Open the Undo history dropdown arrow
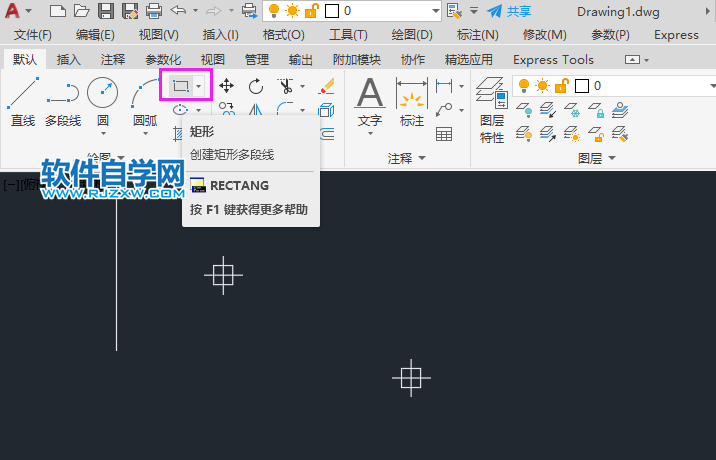The width and height of the screenshot is (716, 460). pyautogui.click(x=195, y=11)
